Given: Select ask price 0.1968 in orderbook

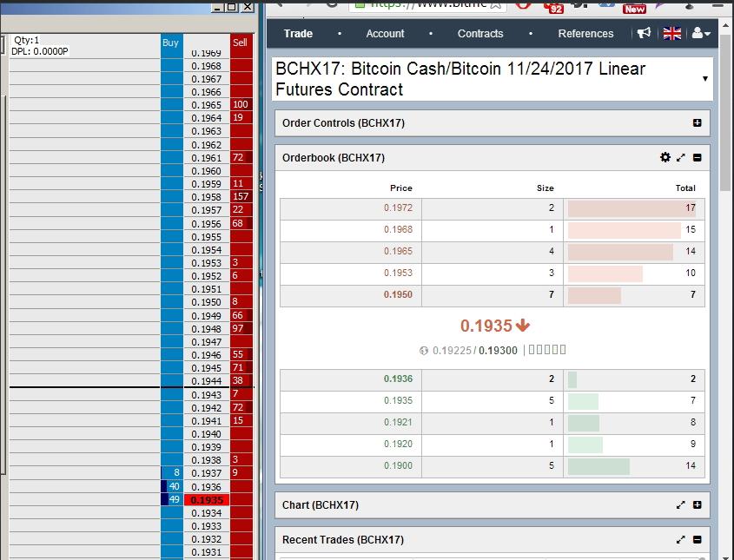Looking at the screenshot, I should pos(398,229).
